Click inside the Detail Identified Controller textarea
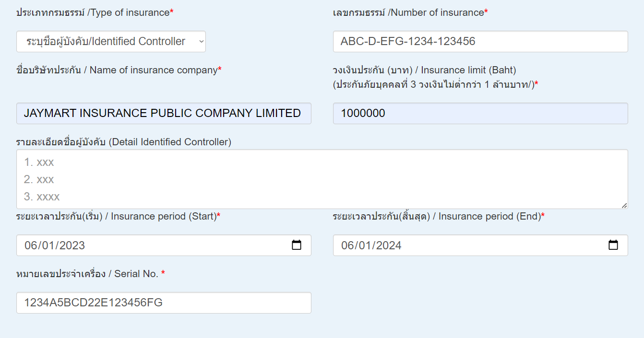 (322, 179)
